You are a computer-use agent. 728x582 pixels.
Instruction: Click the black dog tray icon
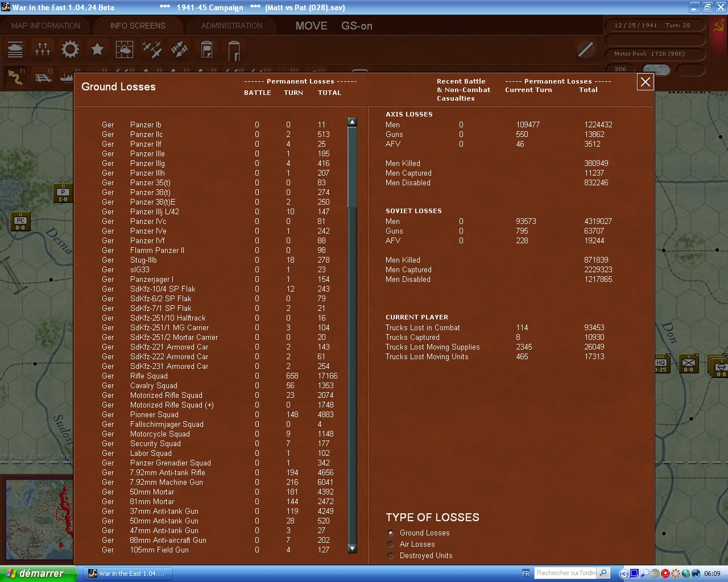[x=696, y=573]
